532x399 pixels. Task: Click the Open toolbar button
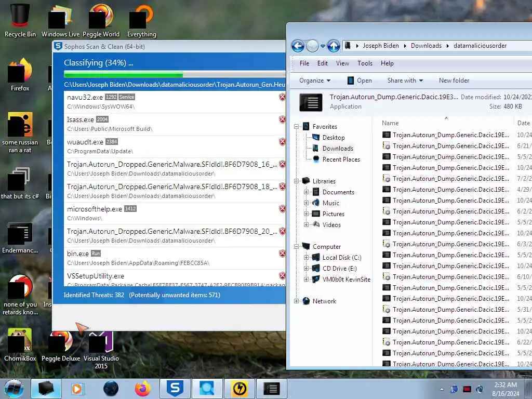point(360,81)
